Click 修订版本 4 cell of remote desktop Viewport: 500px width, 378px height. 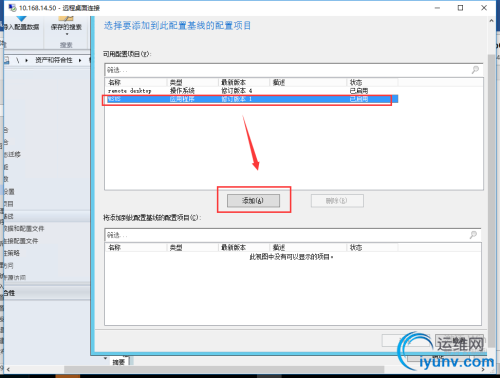pos(237,91)
